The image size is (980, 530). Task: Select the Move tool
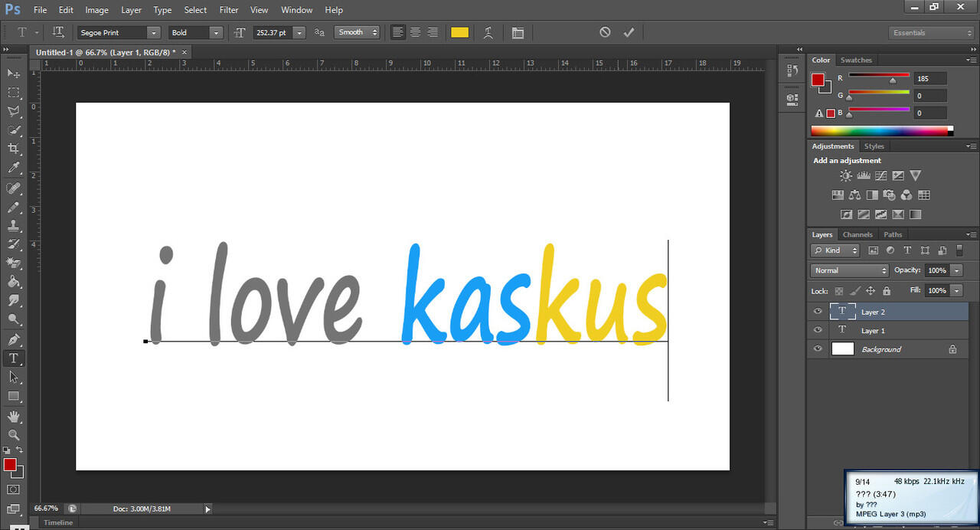tap(14, 74)
